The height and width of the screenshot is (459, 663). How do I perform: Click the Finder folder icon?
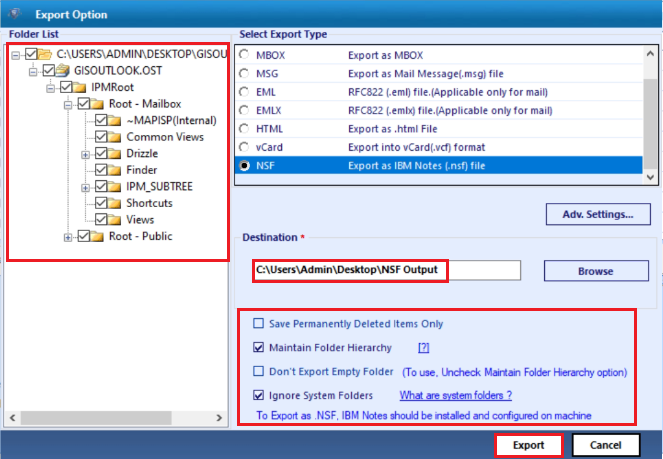[114, 170]
